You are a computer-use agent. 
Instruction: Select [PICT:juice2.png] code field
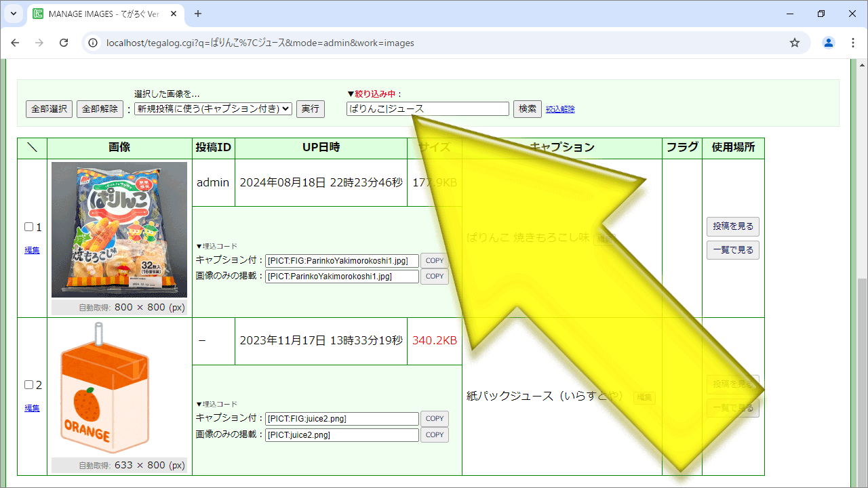coord(342,435)
